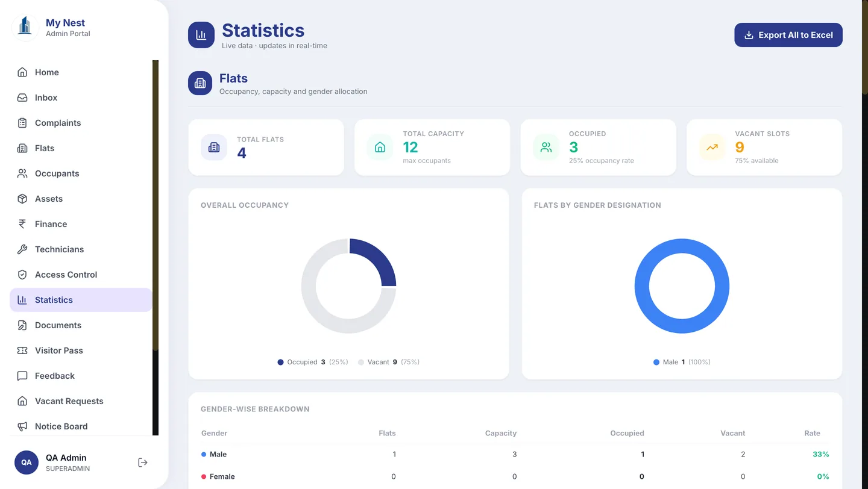Viewport: 868px width, 489px height.
Task: Open the Vacant Requests menu item
Action: (81, 401)
